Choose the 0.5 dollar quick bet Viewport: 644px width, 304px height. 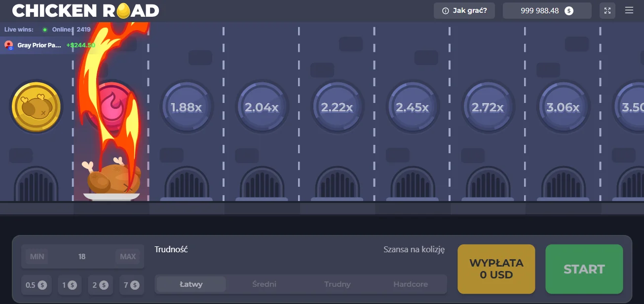tap(36, 285)
